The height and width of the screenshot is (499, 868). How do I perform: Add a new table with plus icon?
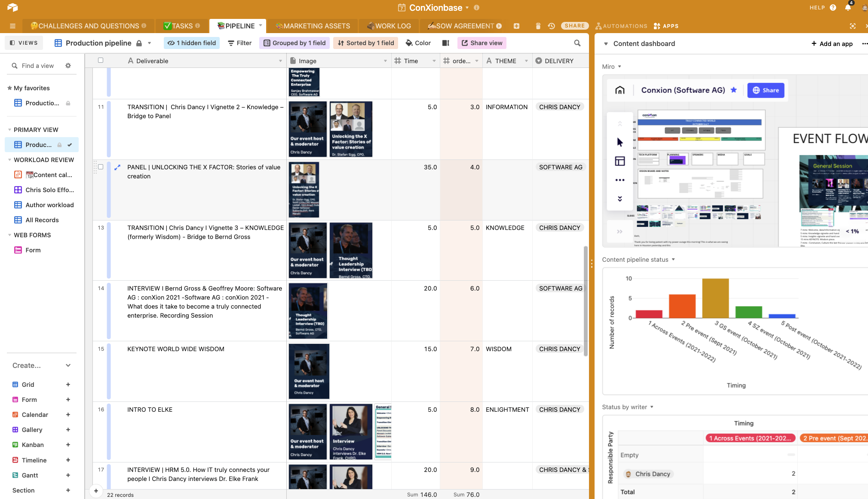pos(516,26)
